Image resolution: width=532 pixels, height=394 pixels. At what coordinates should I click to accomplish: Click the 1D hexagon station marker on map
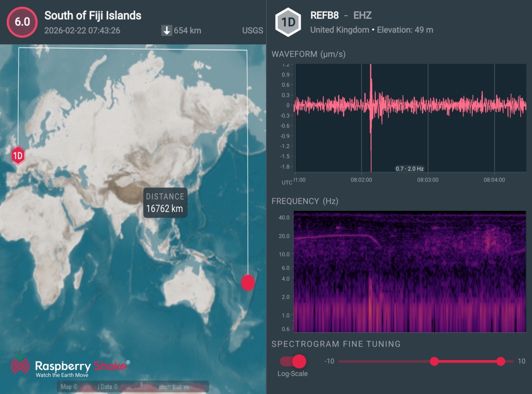pyautogui.click(x=18, y=156)
